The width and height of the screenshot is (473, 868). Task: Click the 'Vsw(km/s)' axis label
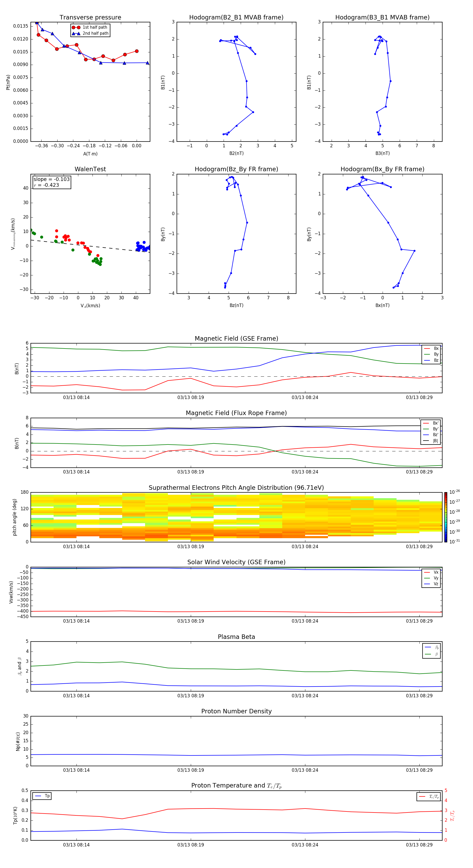point(11,592)
